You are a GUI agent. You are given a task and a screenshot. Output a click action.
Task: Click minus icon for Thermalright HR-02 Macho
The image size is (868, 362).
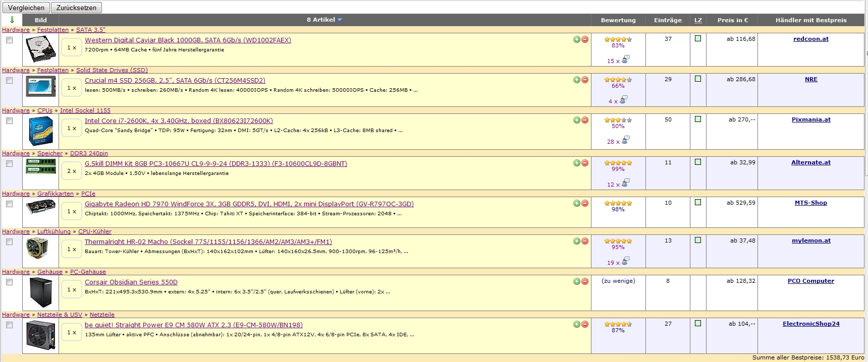point(585,241)
